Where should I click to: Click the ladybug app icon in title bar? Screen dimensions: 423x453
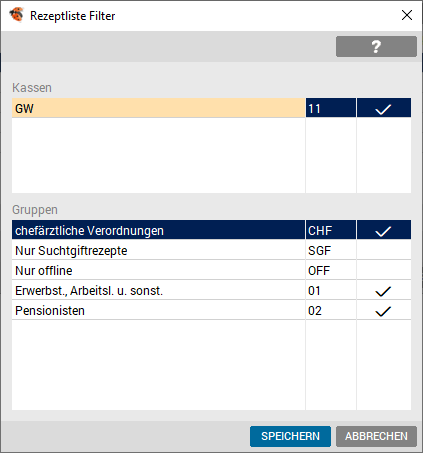coord(16,15)
